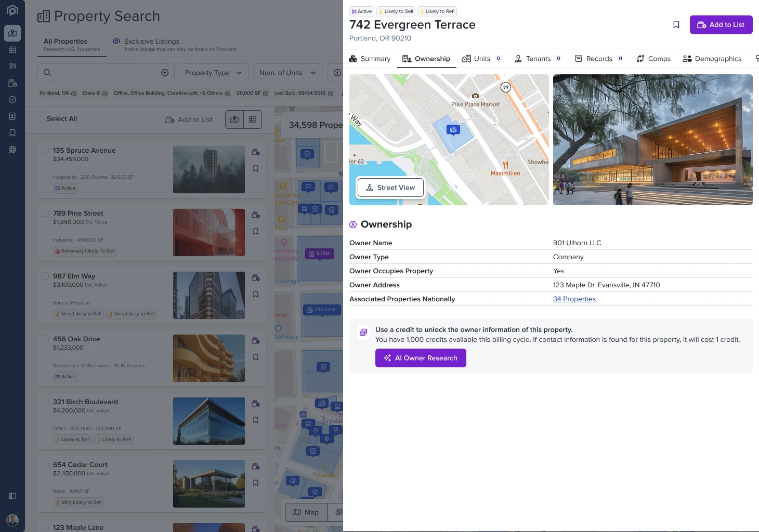Viewport: 759px width, 532px height.
Task: Remove the Portland, OR filter chip
Action: coord(74,94)
